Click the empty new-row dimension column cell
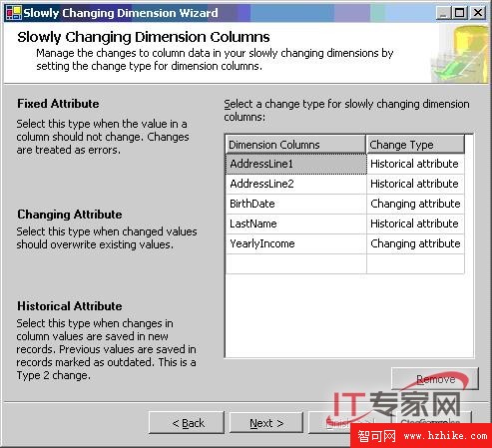Image resolution: width=492 pixels, height=448 pixels. pos(296,263)
